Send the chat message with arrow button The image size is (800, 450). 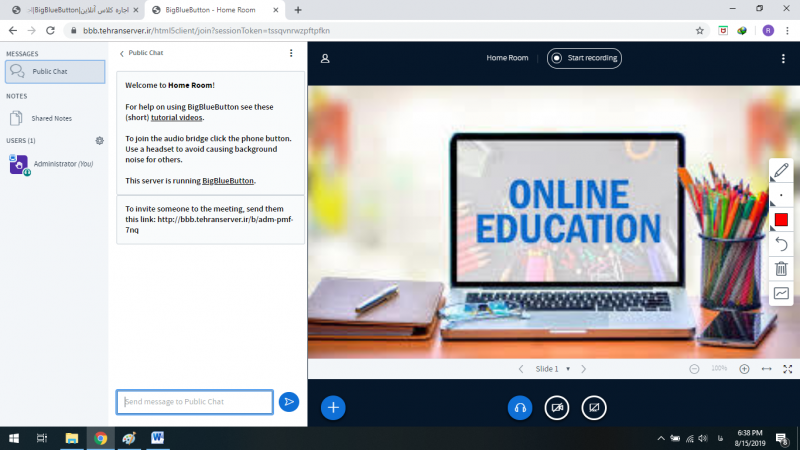(x=289, y=402)
